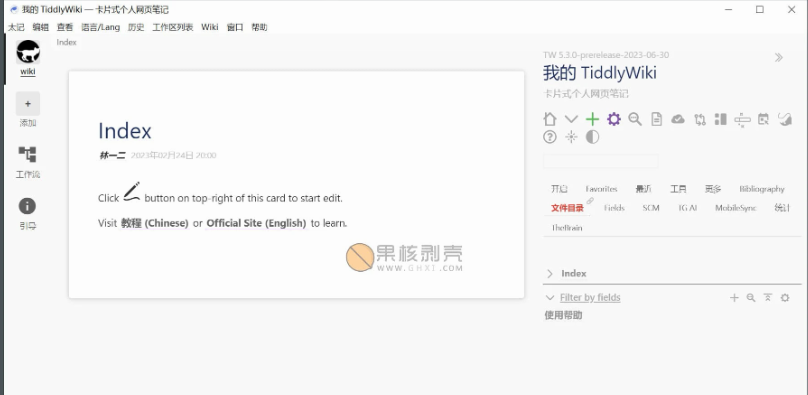Image resolution: width=808 pixels, height=395 pixels.
Task: Click the 我的 TiddlyWiki site title
Action: (600, 73)
